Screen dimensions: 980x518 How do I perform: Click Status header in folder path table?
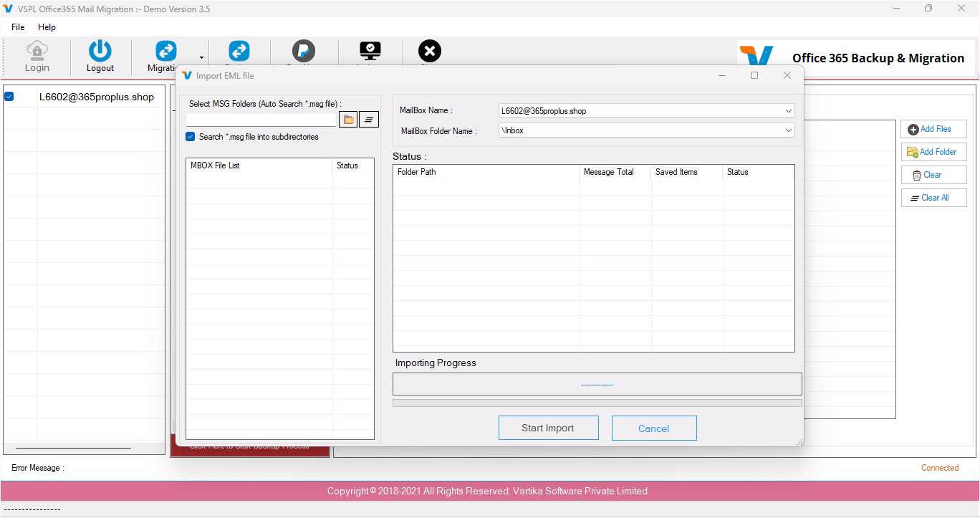pos(759,172)
